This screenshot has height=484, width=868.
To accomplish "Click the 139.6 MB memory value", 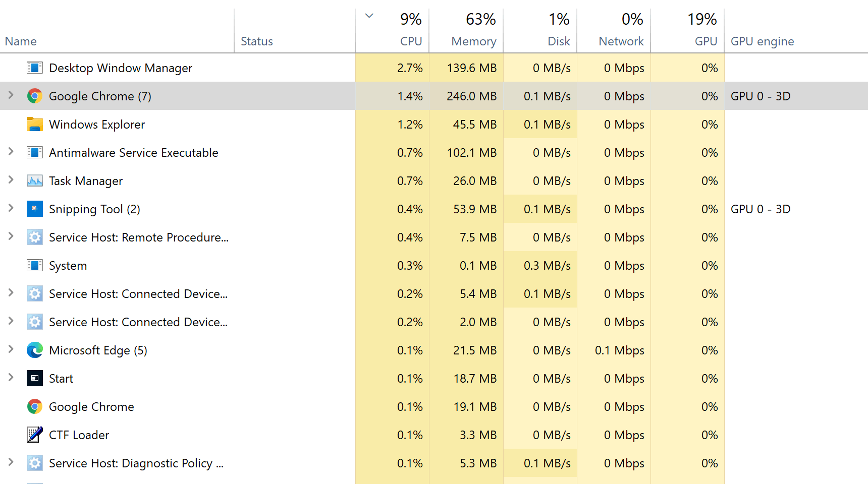I will pyautogui.click(x=472, y=68).
